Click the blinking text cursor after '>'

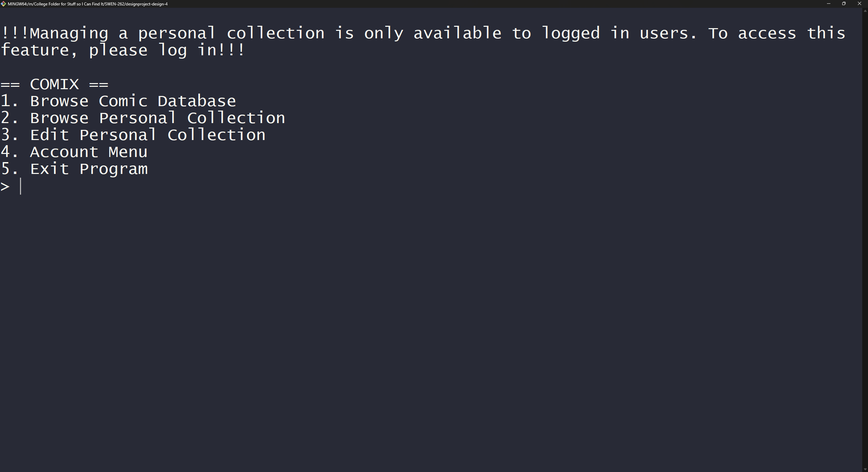coord(20,186)
